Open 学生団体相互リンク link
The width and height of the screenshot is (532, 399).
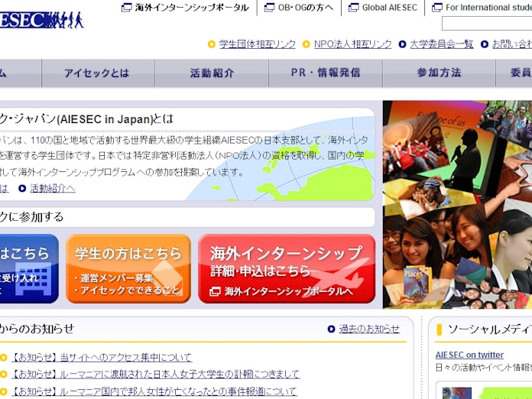click(257, 44)
